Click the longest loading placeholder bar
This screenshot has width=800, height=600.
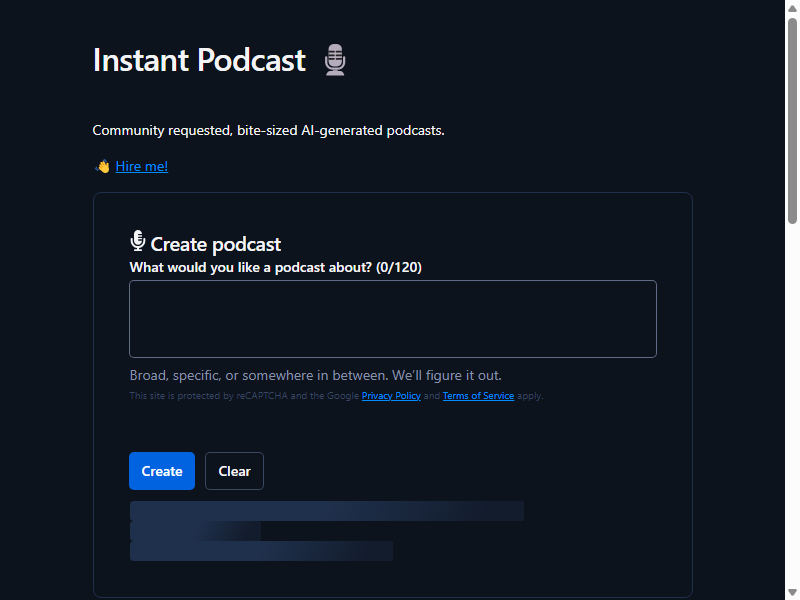[x=327, y=511]
